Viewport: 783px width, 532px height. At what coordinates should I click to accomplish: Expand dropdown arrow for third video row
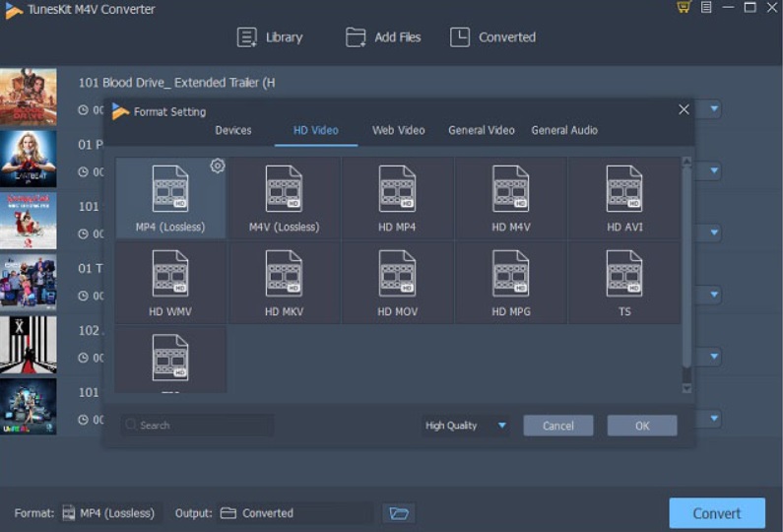coord(714,233)
